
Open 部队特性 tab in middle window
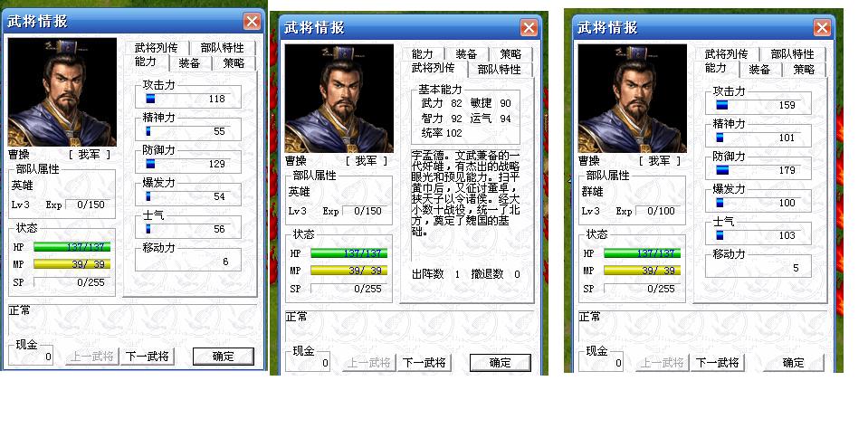(x=500, y=69)
